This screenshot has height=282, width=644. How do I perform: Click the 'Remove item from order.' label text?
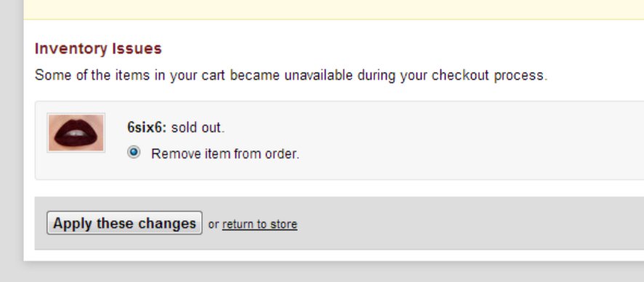pyautogui.click(x=225, y=154)
